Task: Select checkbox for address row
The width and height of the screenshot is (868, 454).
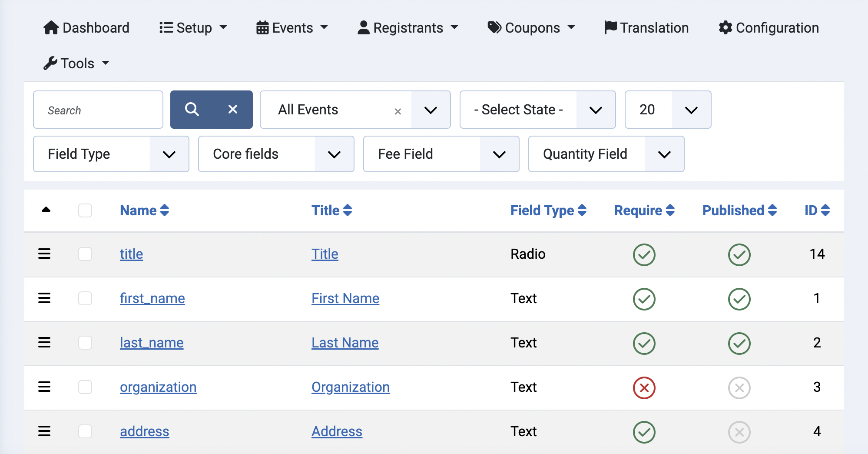Action: click(85, 431)
